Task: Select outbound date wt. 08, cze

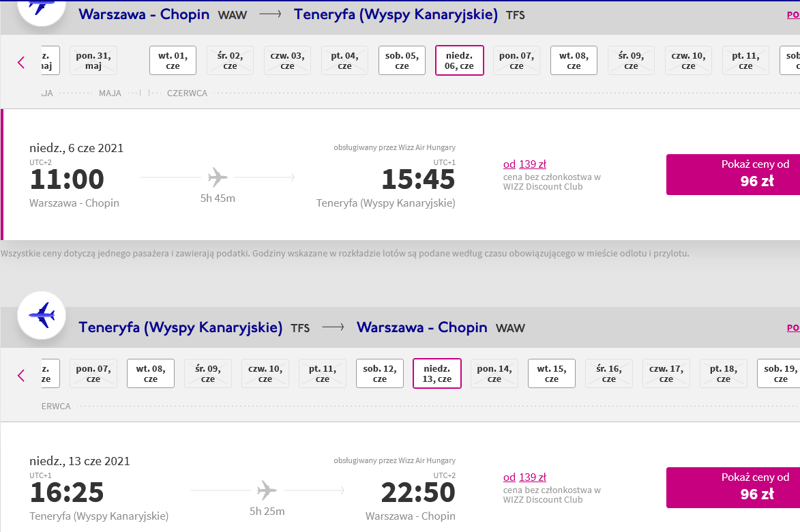Action: point(574,60)
